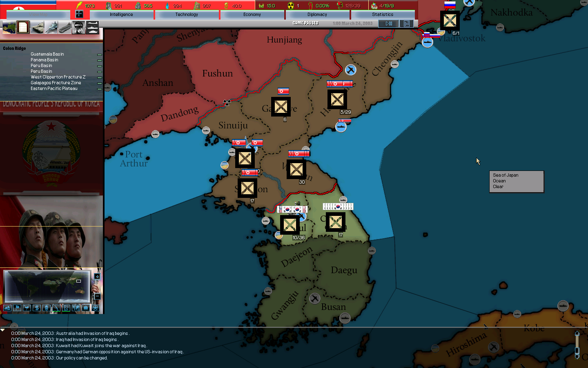Click the globe map overview icon
This screenshot has width=588, height=368.
[x=9, y=27]
